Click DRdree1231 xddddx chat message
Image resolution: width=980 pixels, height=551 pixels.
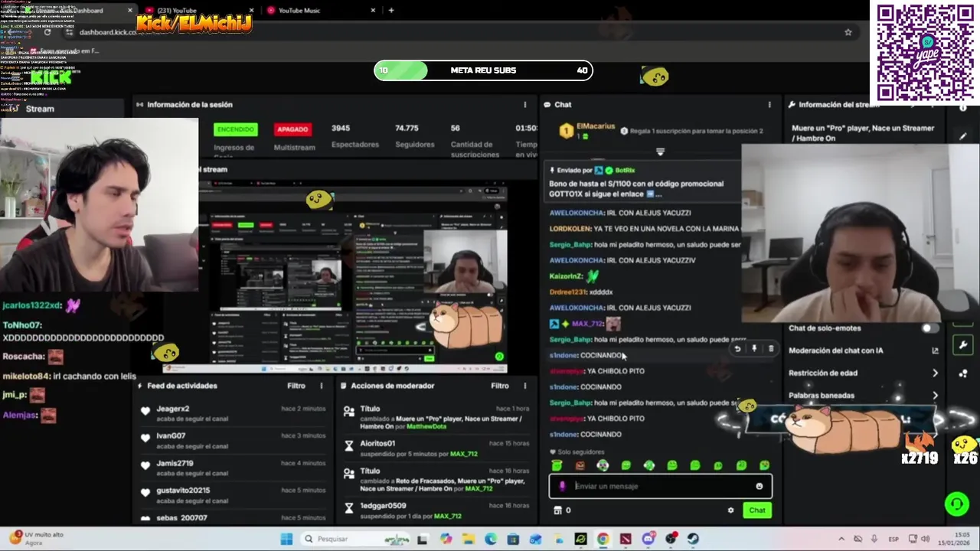pyautogui.click(x=581, y=292)
